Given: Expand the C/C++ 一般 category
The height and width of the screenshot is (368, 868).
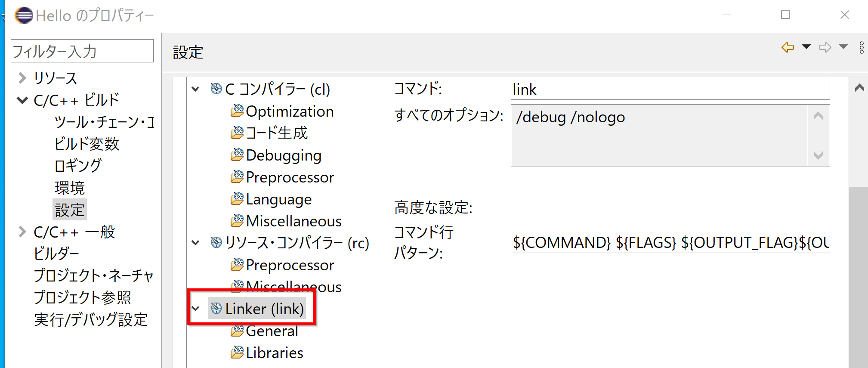Looking at the screenshot, I should 22,232.
